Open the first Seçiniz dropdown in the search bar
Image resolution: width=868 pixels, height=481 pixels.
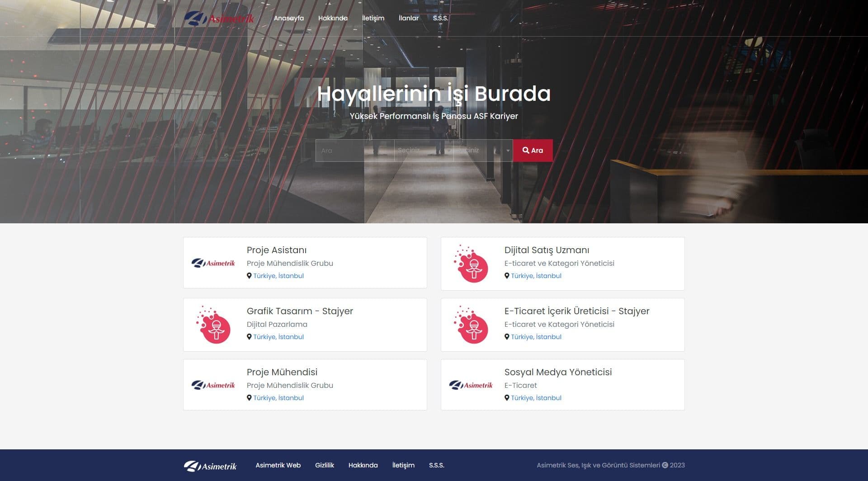420,150
